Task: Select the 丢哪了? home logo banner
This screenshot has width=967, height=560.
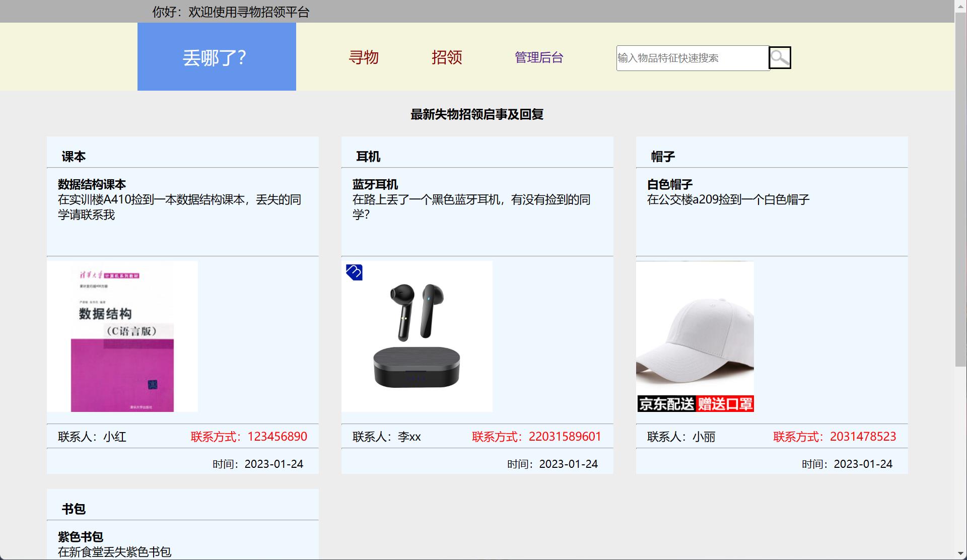Action: (x=216, y=57)
